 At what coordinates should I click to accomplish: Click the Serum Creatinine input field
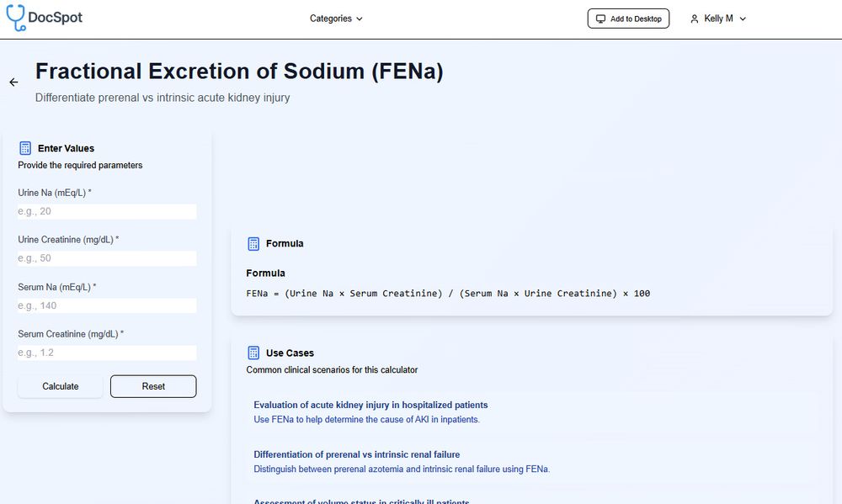[x=107, y=353]
